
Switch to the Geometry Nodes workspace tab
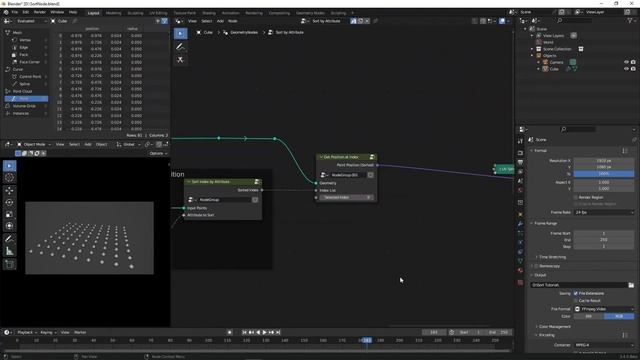(x=310, y=13)
